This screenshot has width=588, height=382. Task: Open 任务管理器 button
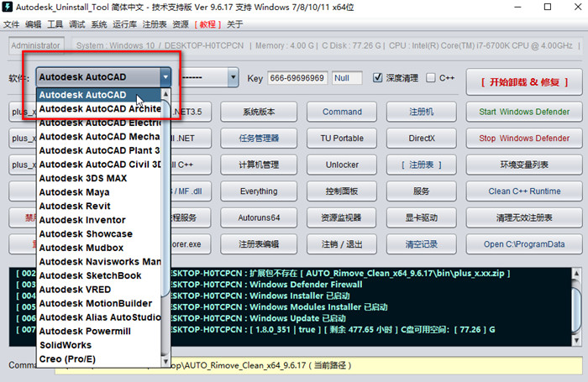click(x=259, y=138)
